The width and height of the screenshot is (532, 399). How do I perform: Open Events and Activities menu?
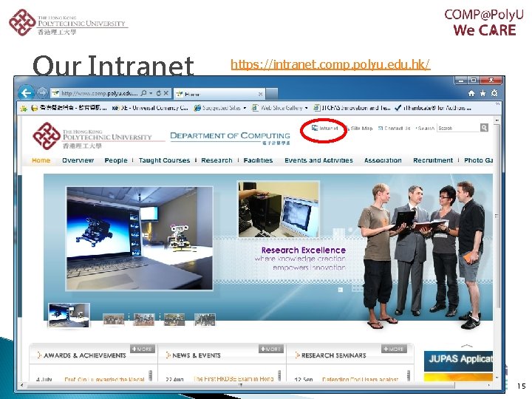click(318, 160)
